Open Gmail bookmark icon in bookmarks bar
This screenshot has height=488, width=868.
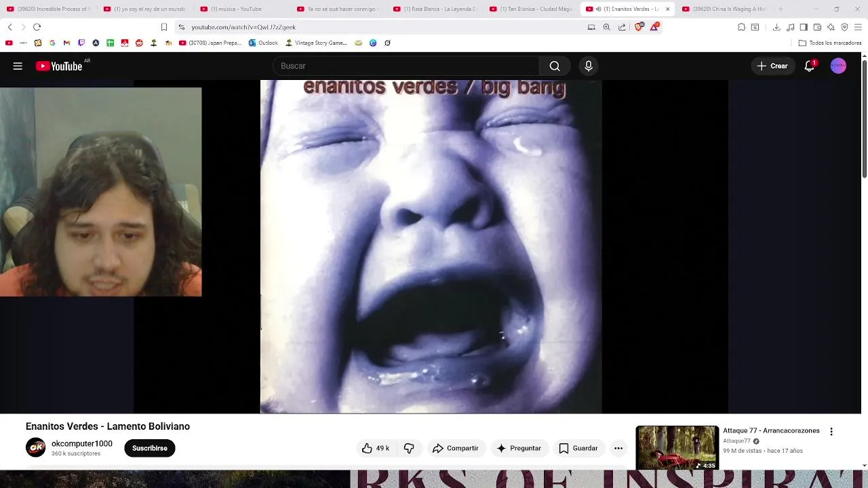pos(66,43)
